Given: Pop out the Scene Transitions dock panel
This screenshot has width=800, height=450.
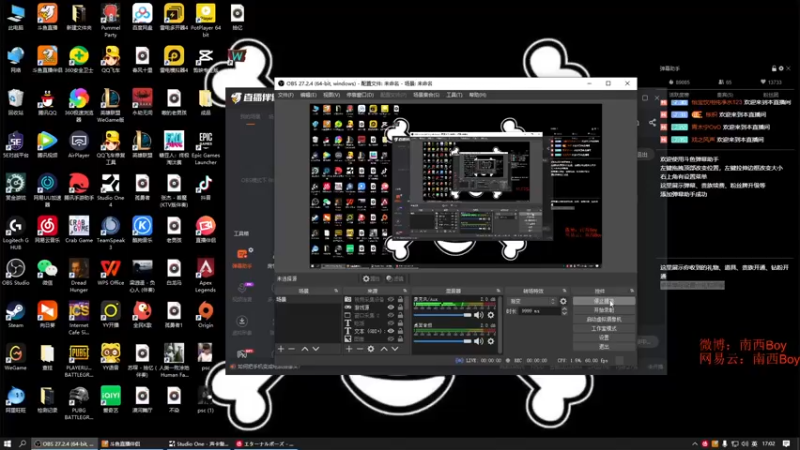Looking at the screenshot, I should (564, 291).
